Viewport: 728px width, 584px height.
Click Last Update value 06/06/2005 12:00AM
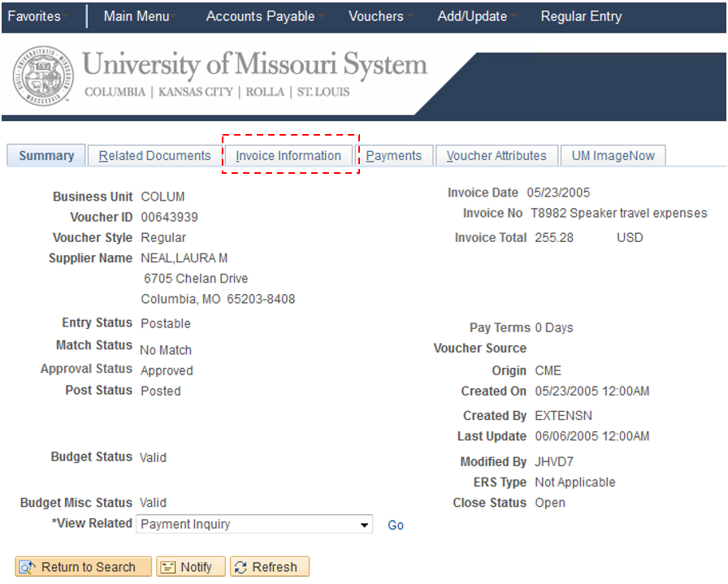pyautogui.click(x=592, y=436)
